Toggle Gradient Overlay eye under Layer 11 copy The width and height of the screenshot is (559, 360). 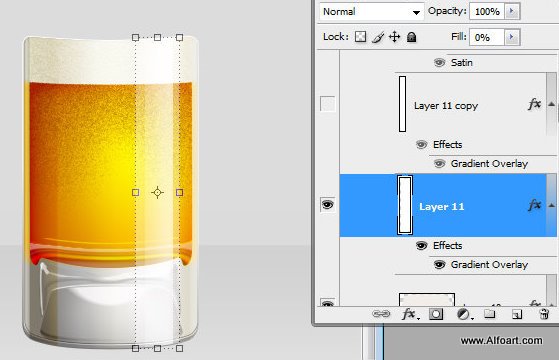(x=439, y=164)
